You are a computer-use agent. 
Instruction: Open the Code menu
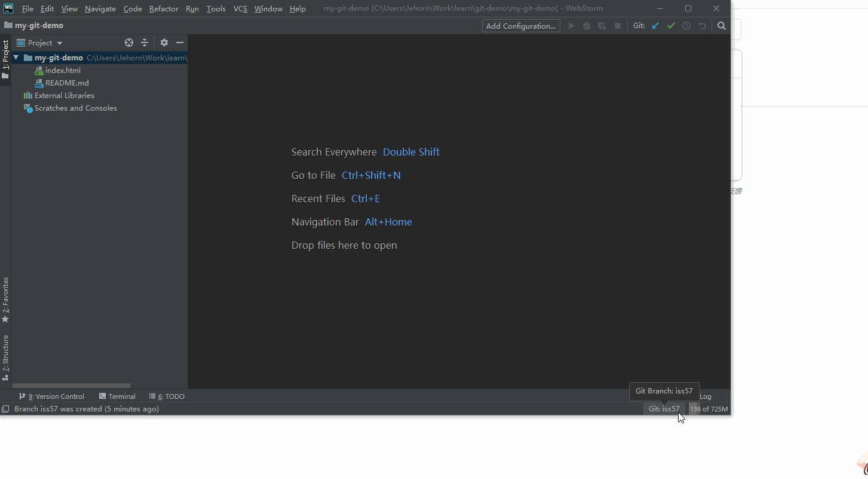[x=133, y=8]
